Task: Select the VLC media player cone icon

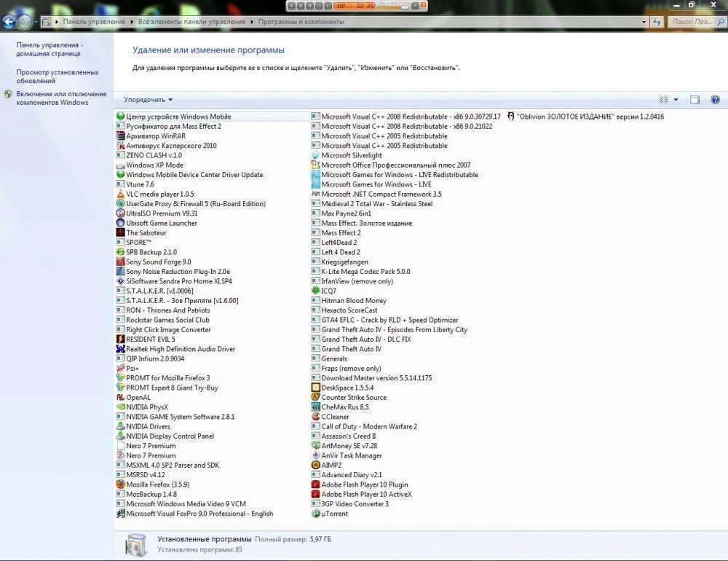Action: (120, 194)
